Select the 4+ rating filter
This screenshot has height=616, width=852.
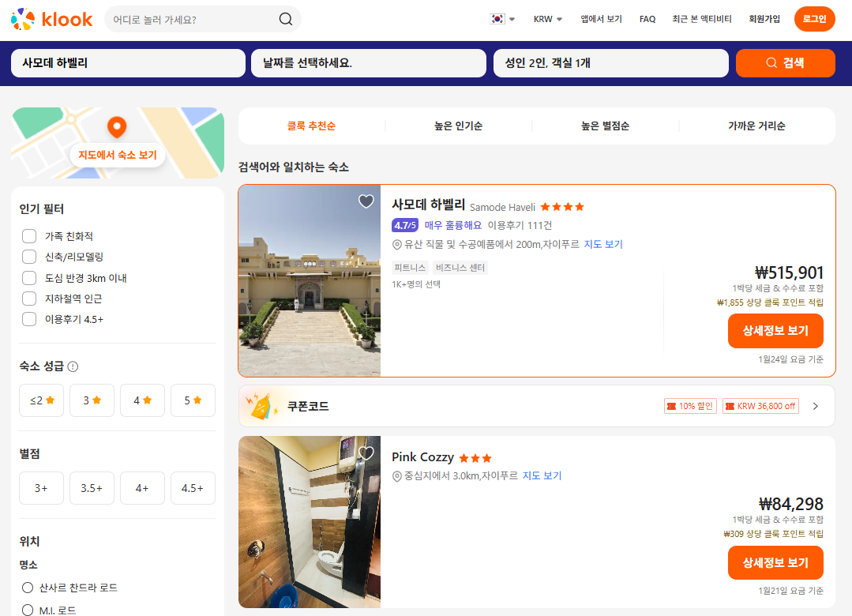[142, 488]
